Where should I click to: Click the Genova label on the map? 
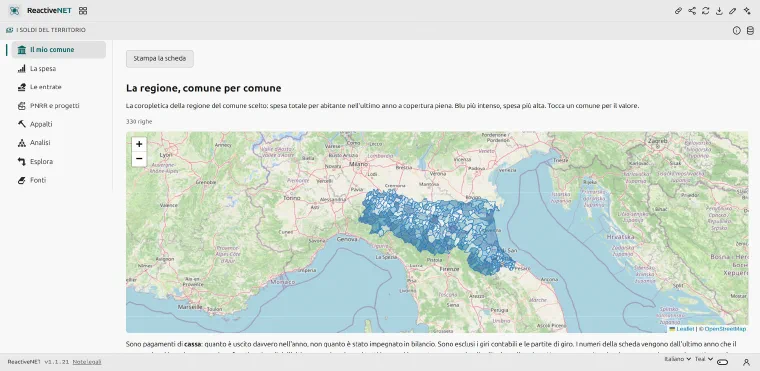point(347,239)
